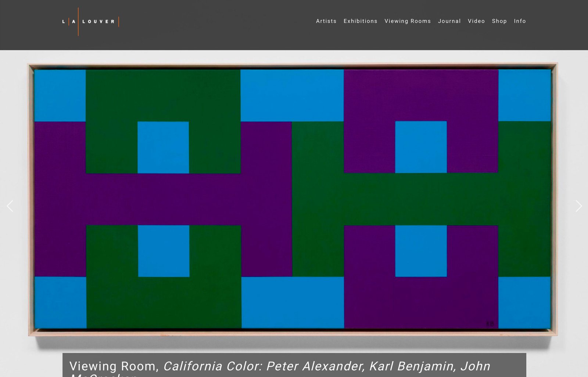Image resolution: width=588 pixels, height=377 pixels.
Task: Advance to the next slide arrow
Action: [x=578, y=206]
